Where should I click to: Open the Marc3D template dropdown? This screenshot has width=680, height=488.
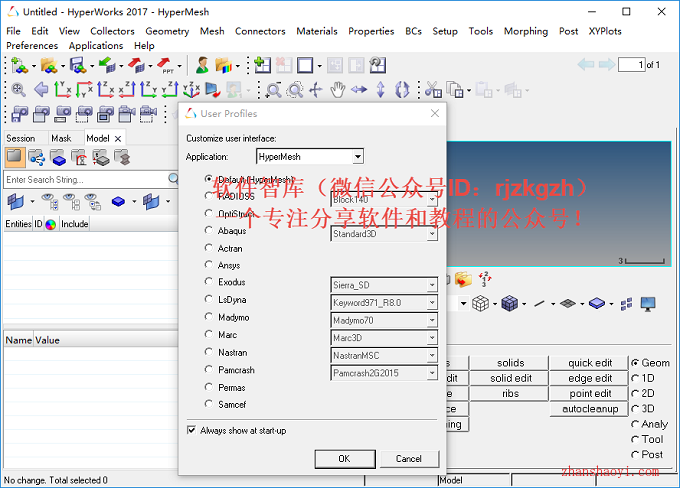432,337
